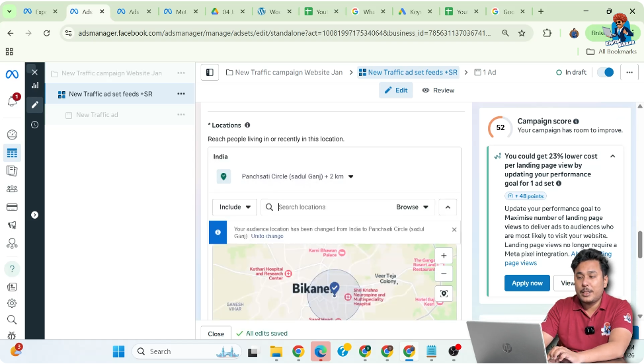Open File Explorer from the taskbar
The image size is (644, 364).
click(x=276, y=351)
